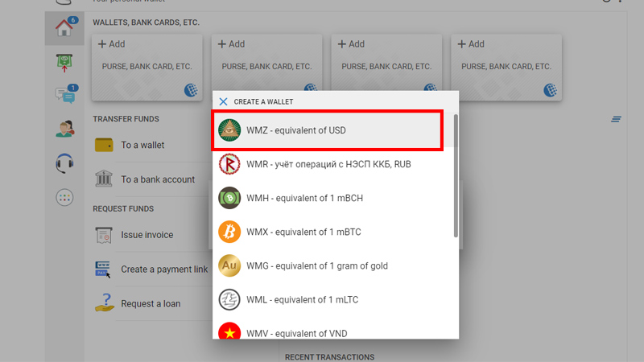Click the loan hand question icon
The height and width of the screenshot is (362, 644).
105,302
